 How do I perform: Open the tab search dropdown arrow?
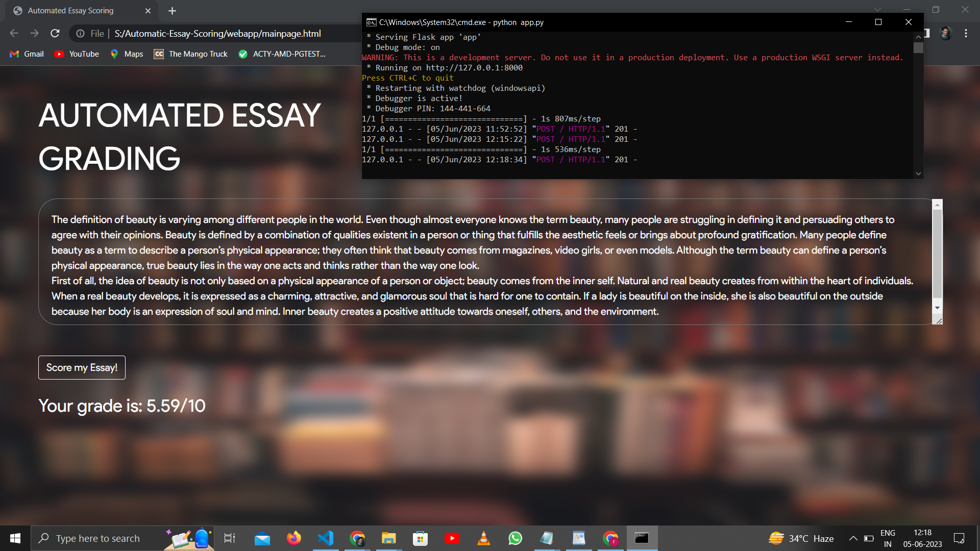click(x=877, y=9)
